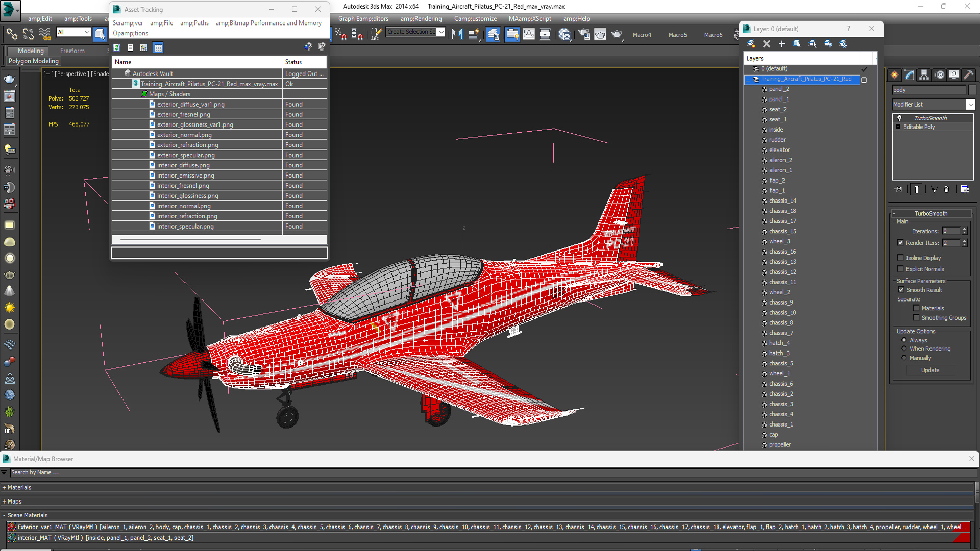Open the Material Editor sphere icon
This screenshot has width=980, height=551.
coord(564,34)
